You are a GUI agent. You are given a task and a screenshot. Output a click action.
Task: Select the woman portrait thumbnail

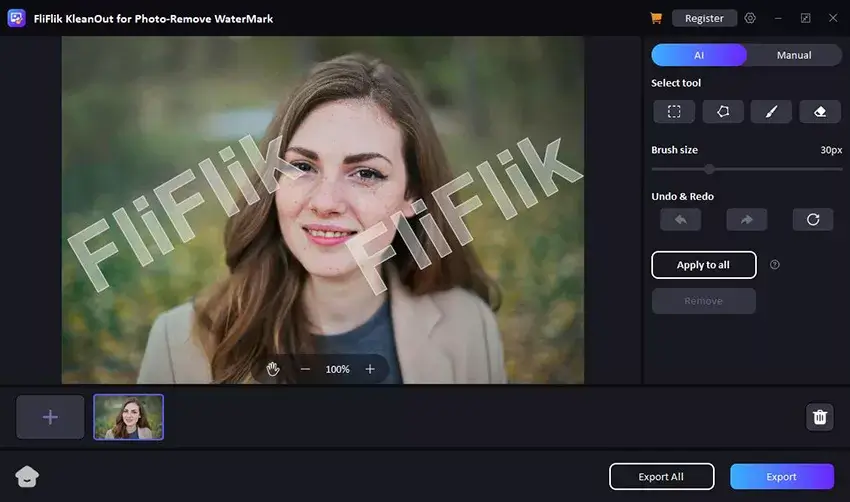pyautogui.click(x=129, y=417)
